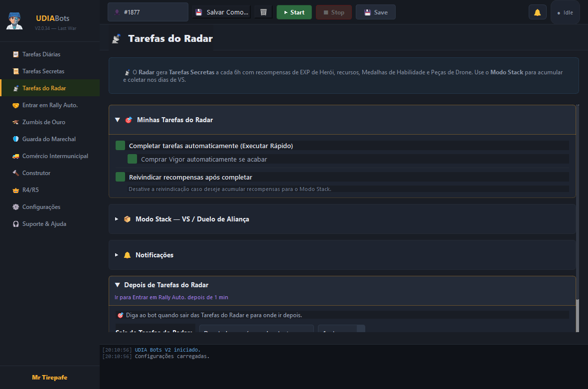Click the 'V2.0.34 — Last War' version text

(x=55, y=28)
